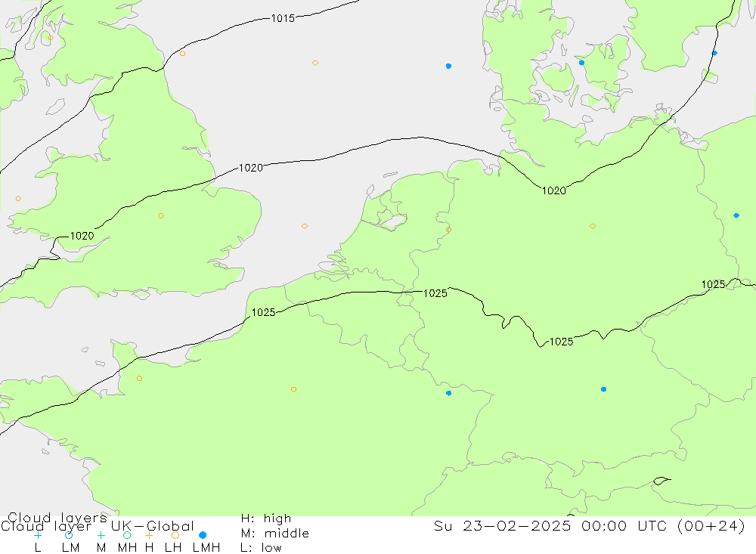Select the LH marker in the northern North Sea
Viewport: 756px width, 554px height.
click(x=314, y=63)
